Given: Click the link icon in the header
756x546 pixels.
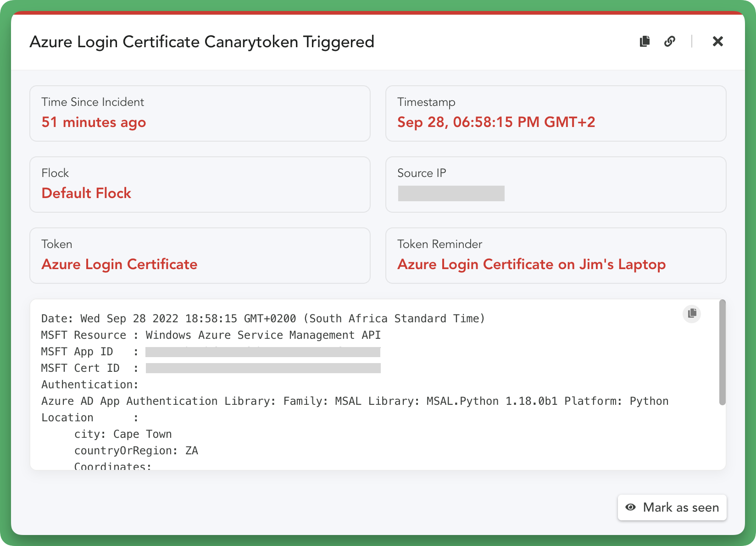Looking at the screenshot, I should point(670,41).
